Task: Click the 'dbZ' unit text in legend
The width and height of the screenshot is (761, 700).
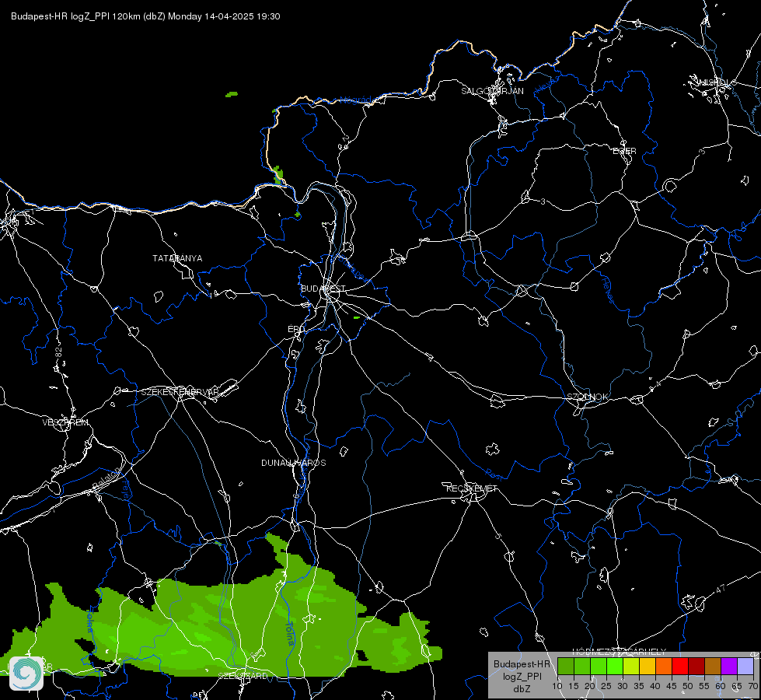Action: 522,689
